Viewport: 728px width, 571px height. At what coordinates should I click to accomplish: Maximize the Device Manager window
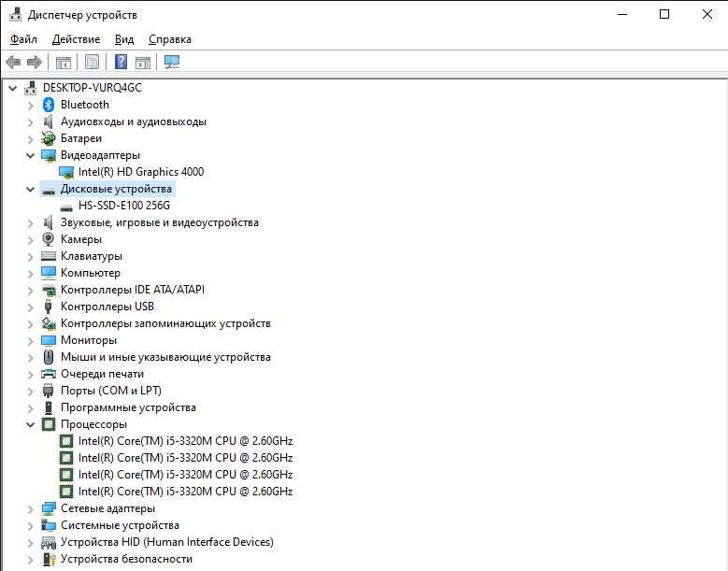664,14
